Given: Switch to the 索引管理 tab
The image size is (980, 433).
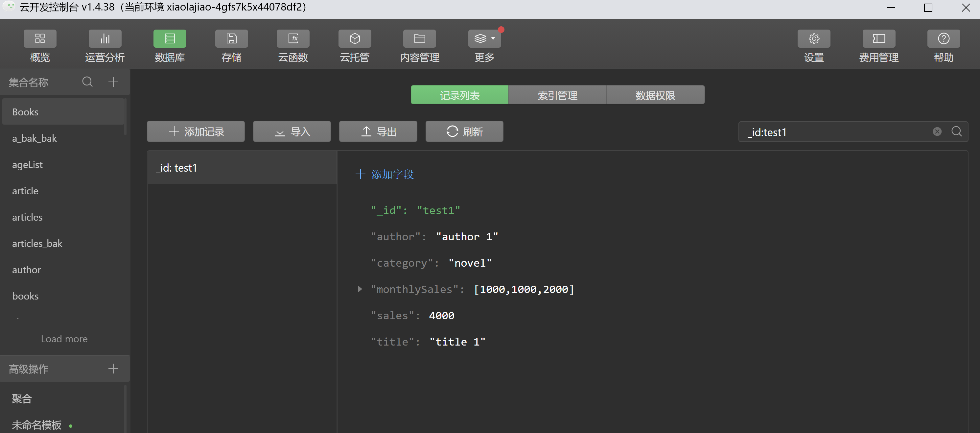Looking at the screenshot, I should pos(557,95).
